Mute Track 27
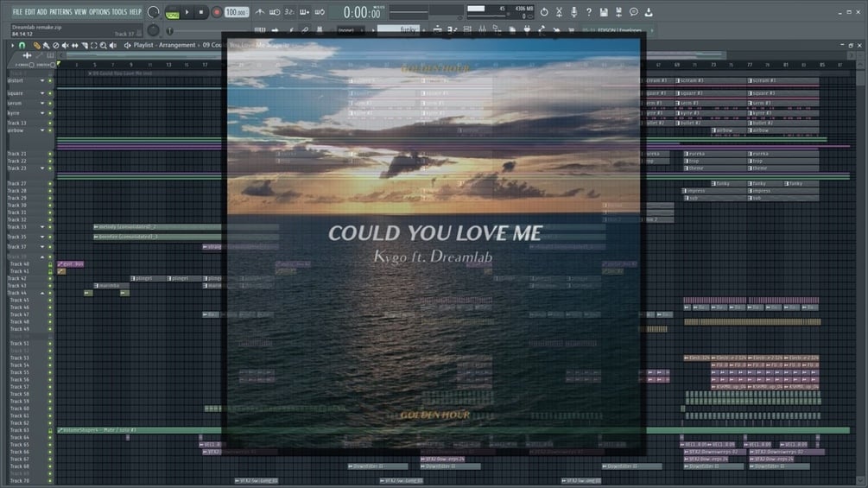Screen dimensions: 868x488 pyautogui.click(x=50, y=183)
